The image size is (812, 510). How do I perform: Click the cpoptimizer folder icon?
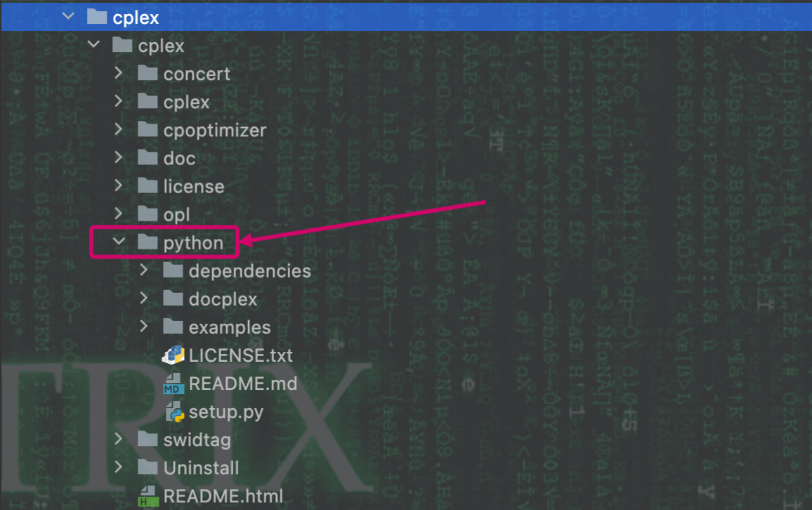[x=148, y=129]
